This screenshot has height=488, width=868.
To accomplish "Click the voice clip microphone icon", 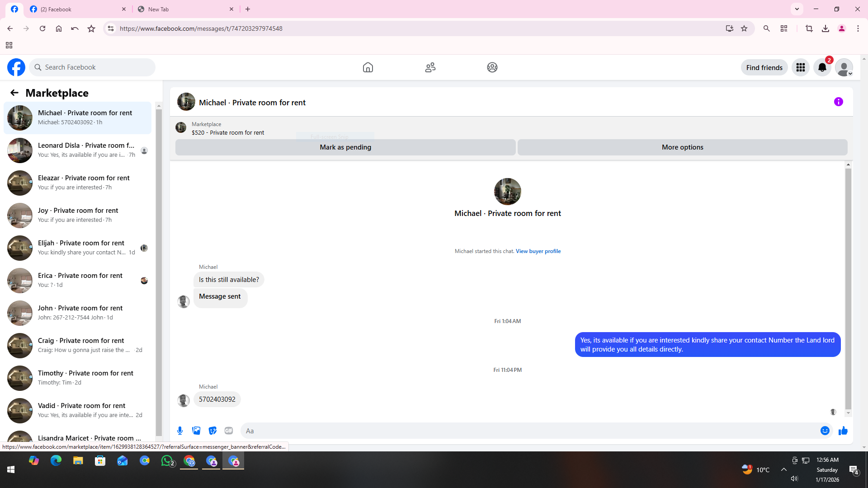I will [x=180, y=431].
